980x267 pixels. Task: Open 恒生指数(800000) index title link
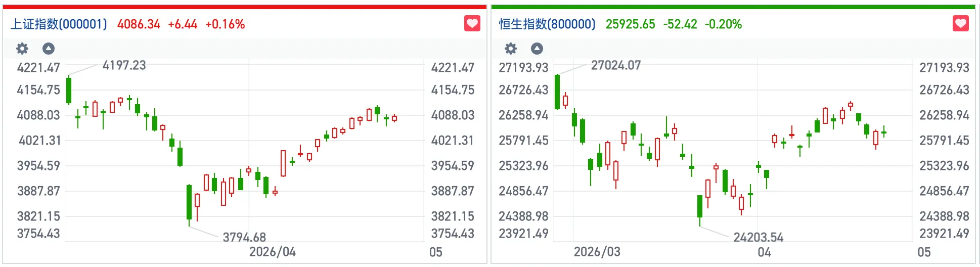coord(547,24)
